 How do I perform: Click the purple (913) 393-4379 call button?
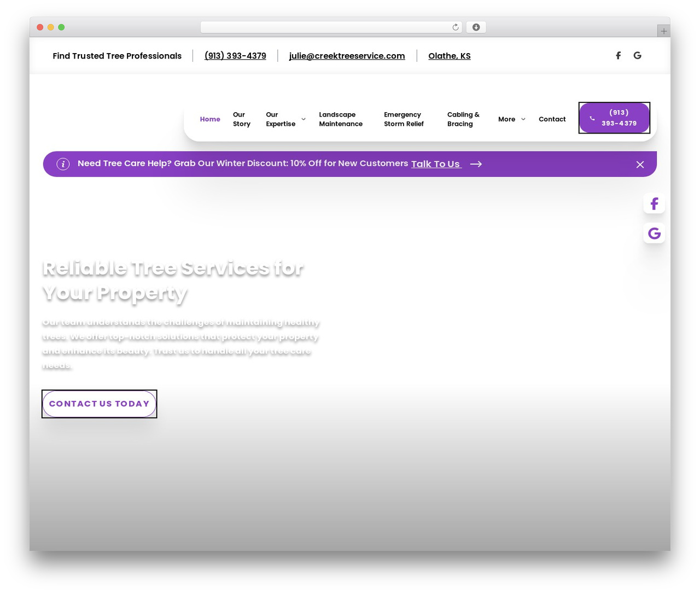coord(614,118)
